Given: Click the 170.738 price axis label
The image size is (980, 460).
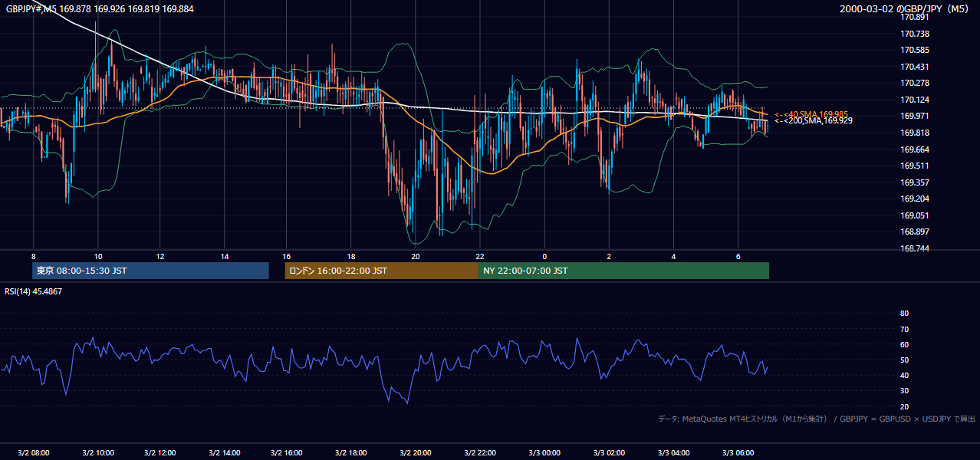Looking at the screenshot, I should (x=915, y=34).
